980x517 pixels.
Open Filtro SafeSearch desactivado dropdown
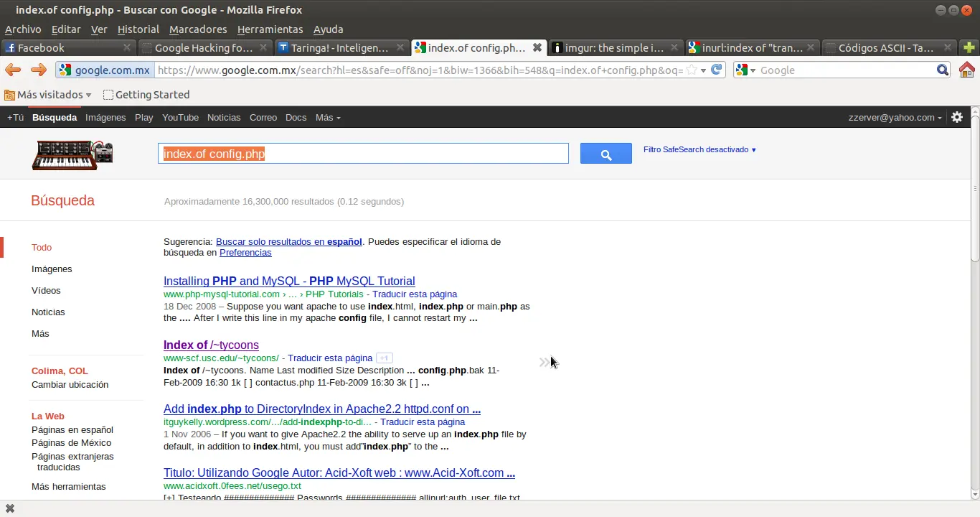[x=699, y=149]
